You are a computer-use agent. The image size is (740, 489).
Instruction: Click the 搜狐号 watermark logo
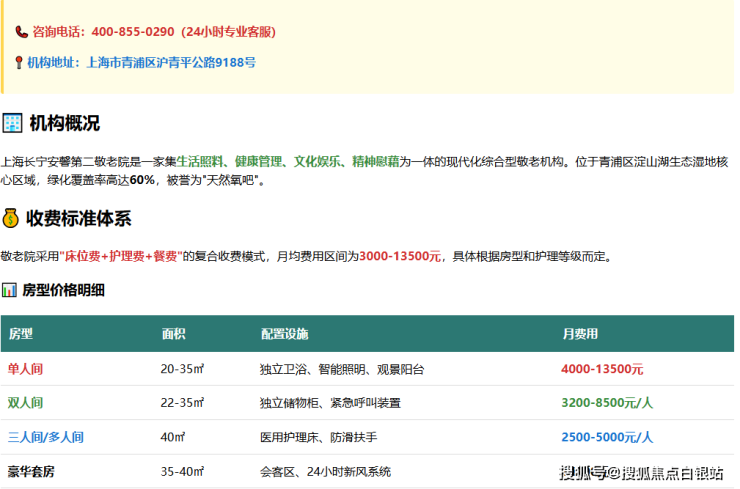pyautogui.click(x=587, y=472)
